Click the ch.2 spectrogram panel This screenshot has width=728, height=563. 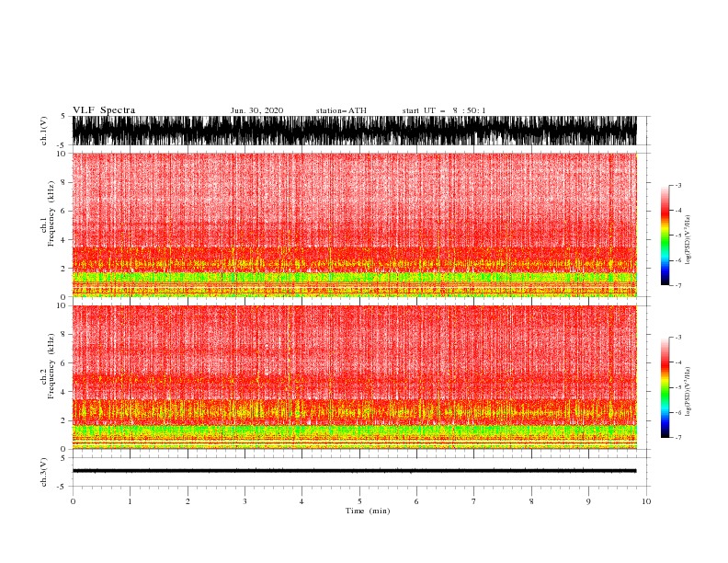tap(355, 377)
